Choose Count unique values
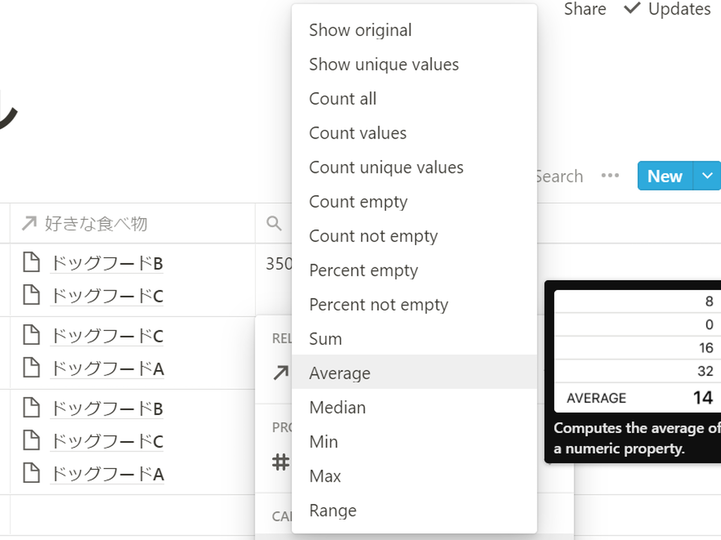The height and width of the screenshot is (540, 721). click(414, 167)
